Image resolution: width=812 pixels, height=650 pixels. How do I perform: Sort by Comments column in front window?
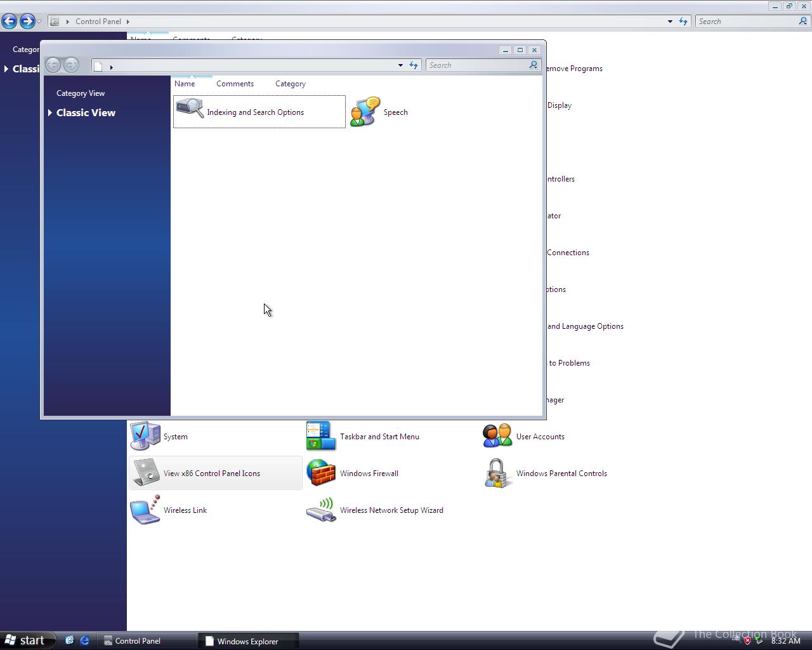235,83
